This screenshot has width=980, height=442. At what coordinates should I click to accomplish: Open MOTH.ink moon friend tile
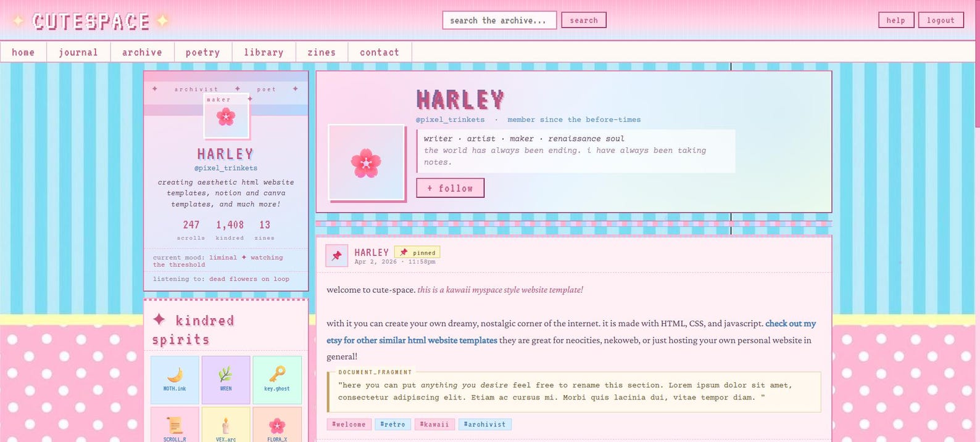coord(175,380)
